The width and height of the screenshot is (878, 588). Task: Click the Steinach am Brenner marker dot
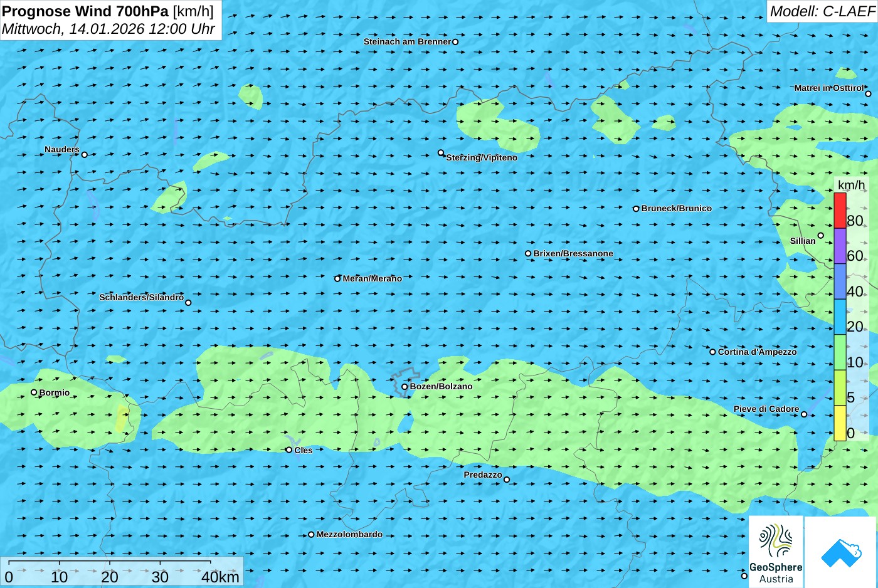455,42
